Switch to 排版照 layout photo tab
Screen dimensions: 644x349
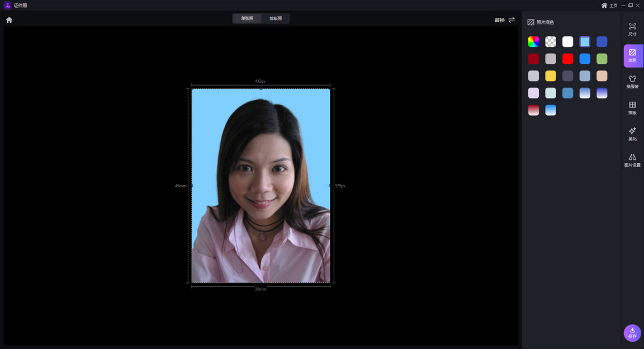(276, 18)
